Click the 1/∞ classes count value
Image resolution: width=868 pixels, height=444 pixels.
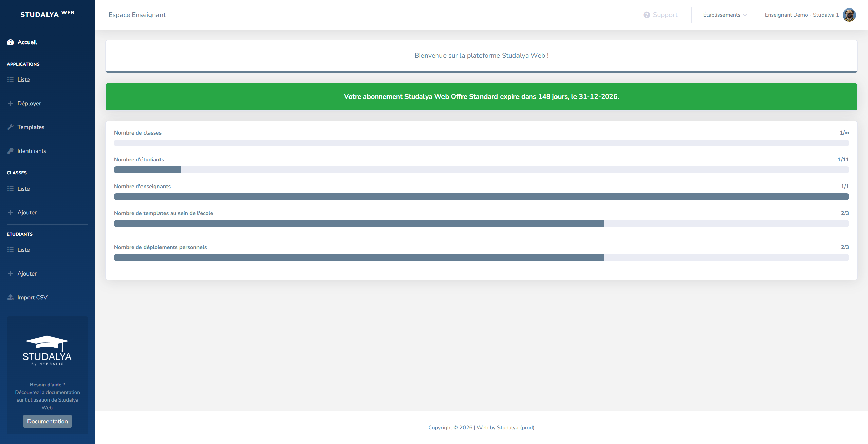click(x=844, y=133)
